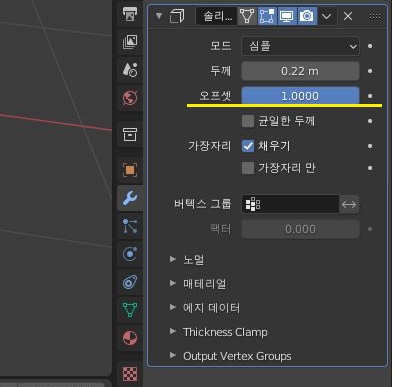Animate 두께 property dot
Viewport: 394px width, 387px height.
370,71
